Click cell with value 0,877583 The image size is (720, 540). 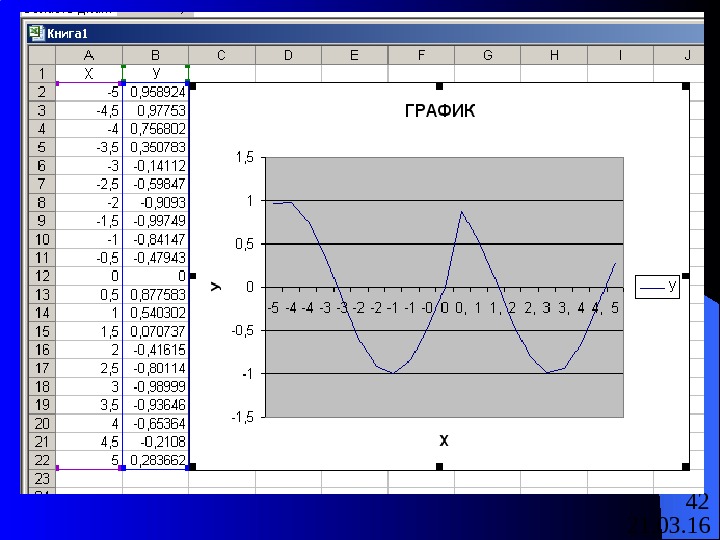pos(155,294)
